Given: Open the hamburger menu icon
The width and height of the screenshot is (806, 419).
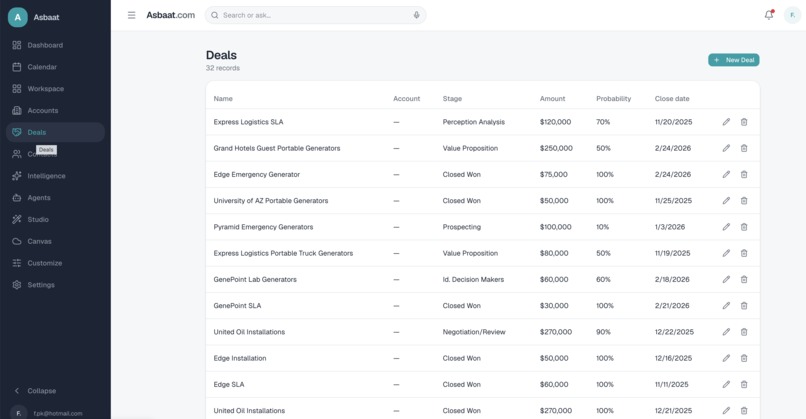Looking at the screenshot, I should pos(132,15).
